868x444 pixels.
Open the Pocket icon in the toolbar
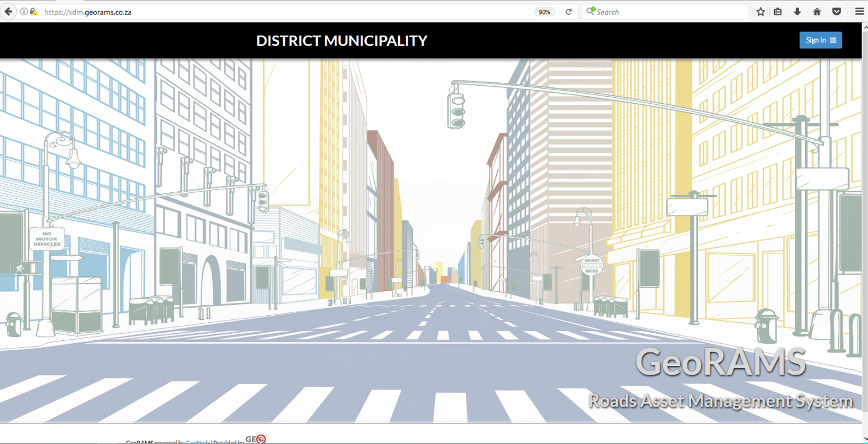(x=837, y=12)
